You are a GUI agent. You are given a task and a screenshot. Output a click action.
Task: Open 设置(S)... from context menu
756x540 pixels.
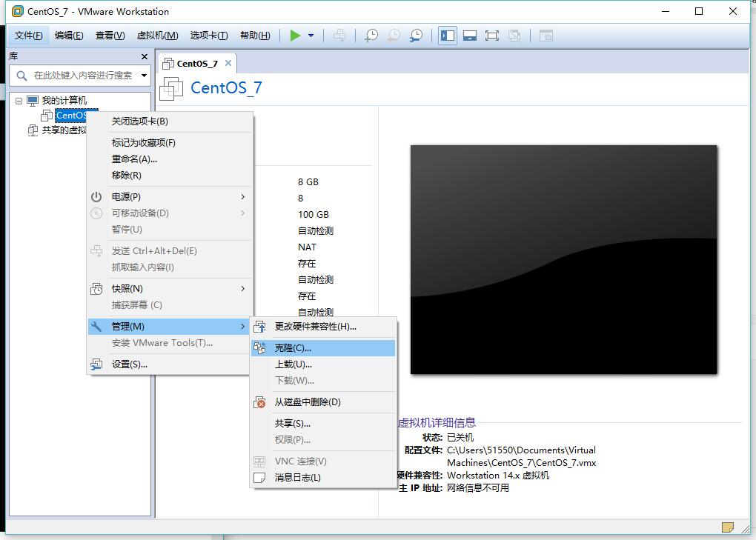[170, 364]
